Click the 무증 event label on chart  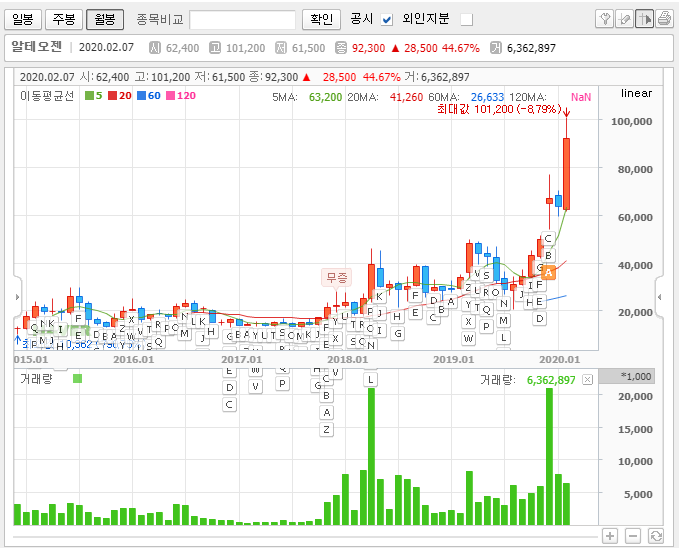[x=335, y=276]
